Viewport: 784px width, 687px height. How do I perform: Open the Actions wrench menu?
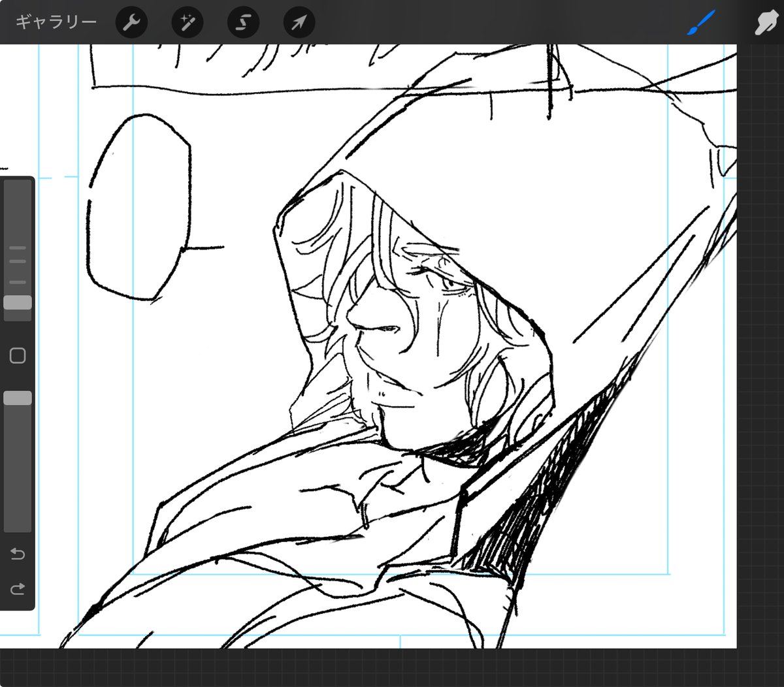click(x=131, y=23)
